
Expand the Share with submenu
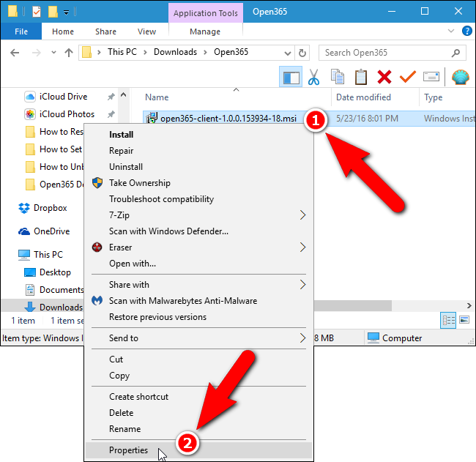[x=302, y=285]
